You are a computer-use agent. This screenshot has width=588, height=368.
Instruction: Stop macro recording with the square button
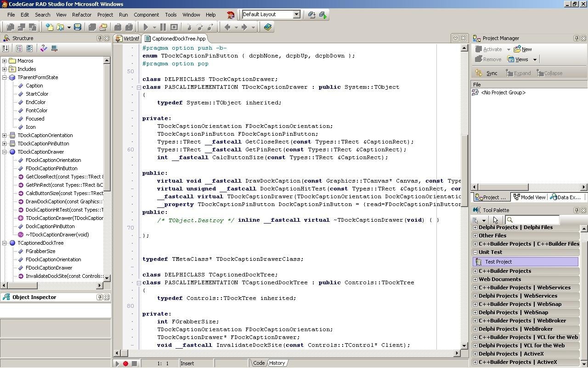coord(134,363)
